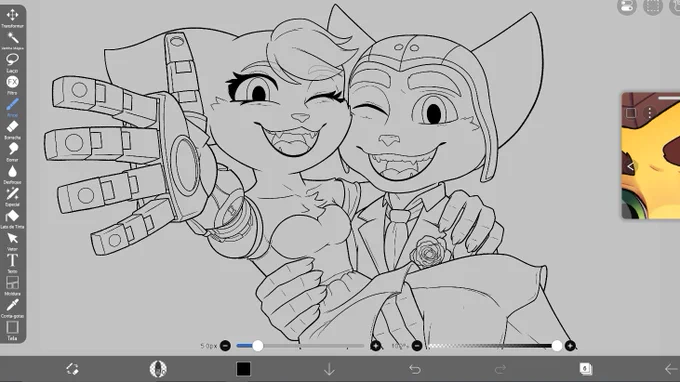Viewport: 680px width, 382px height.
Task: Select the Conta-gotas (eyedropper) tool
Action: pos(12,308)
